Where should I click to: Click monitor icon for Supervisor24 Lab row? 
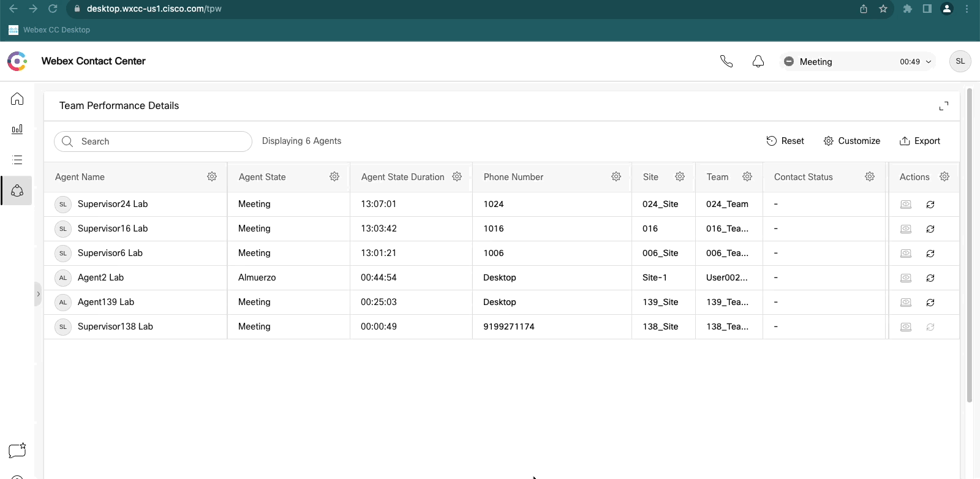(x=906, y=205)
